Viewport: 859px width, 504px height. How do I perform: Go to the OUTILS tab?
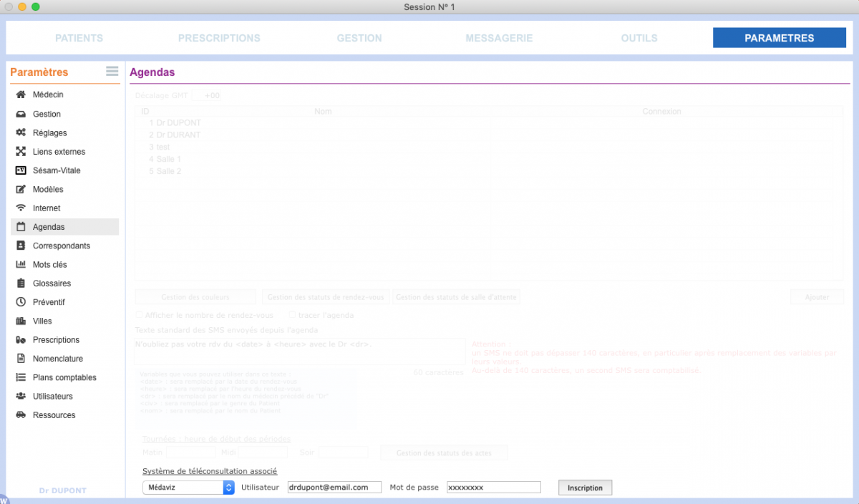pyautogui.click(x=639, y=38)
